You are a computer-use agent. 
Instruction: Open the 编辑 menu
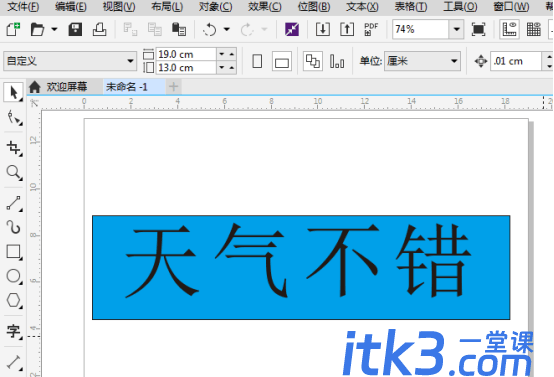(x=71, y=6)
